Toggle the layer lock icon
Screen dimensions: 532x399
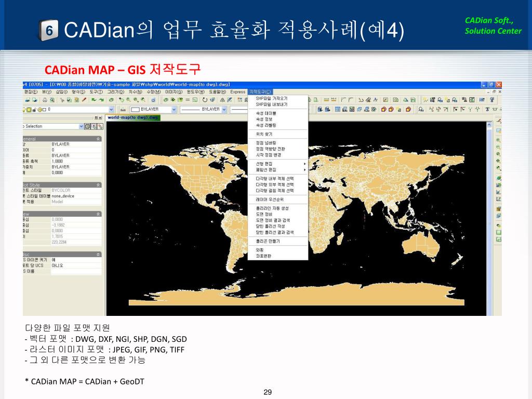34,110
